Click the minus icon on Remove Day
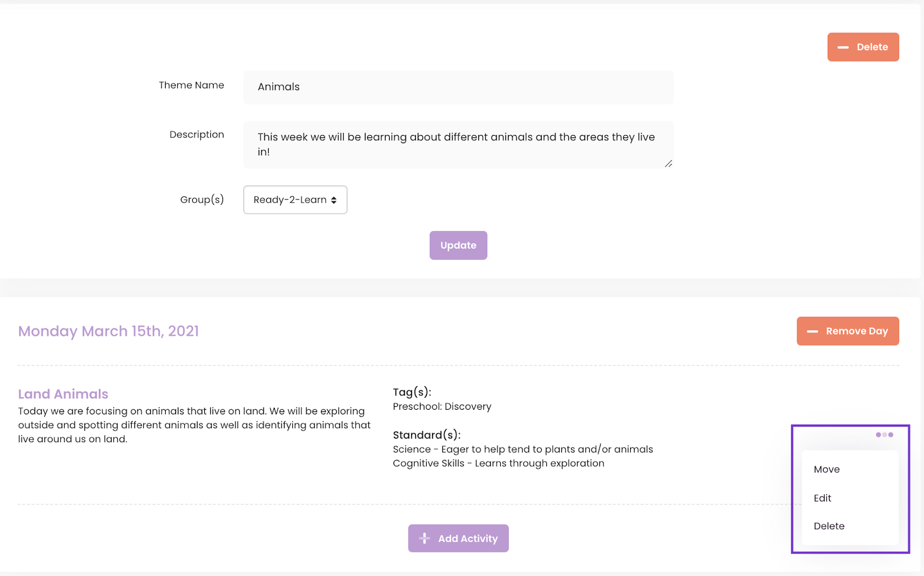 [x=813, y=331]
